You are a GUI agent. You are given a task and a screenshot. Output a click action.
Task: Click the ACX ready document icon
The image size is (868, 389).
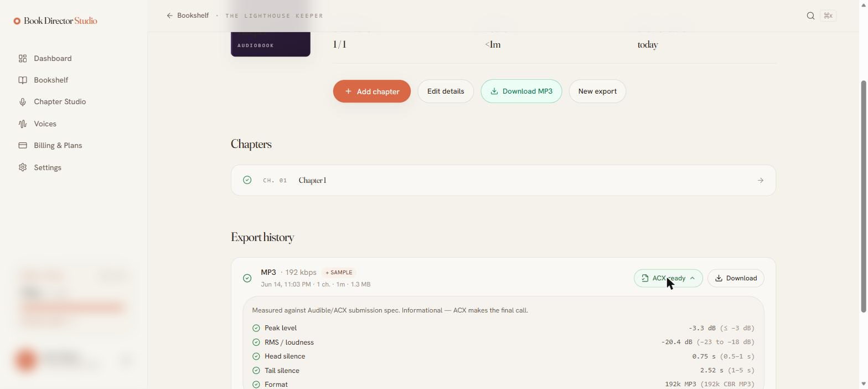pos(645,278)
